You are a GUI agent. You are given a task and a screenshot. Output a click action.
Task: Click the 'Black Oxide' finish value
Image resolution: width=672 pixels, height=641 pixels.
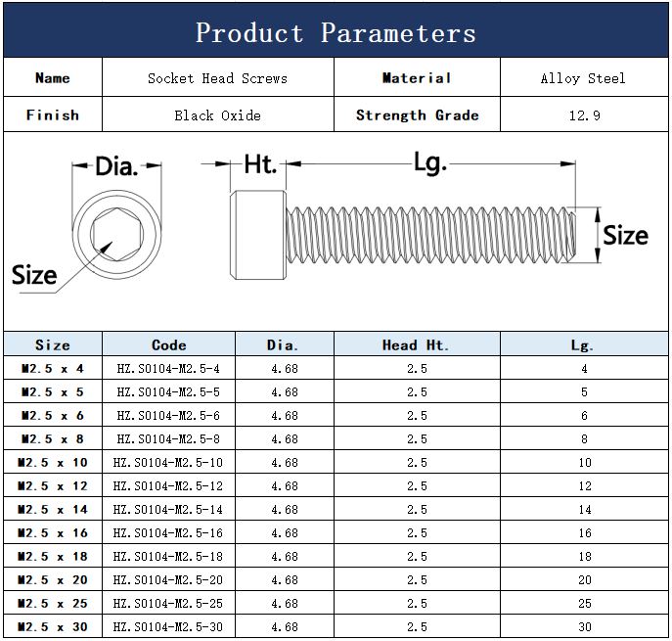point(217,115)
